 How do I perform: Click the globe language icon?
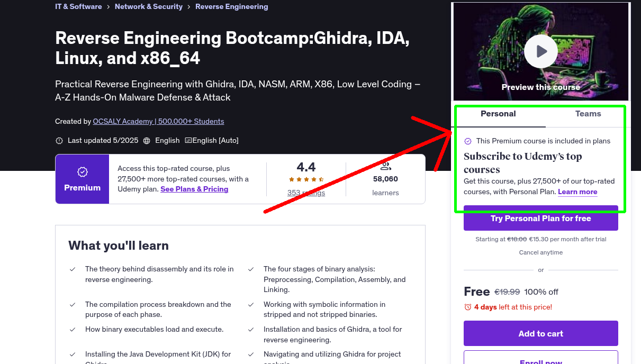(147, 141)
